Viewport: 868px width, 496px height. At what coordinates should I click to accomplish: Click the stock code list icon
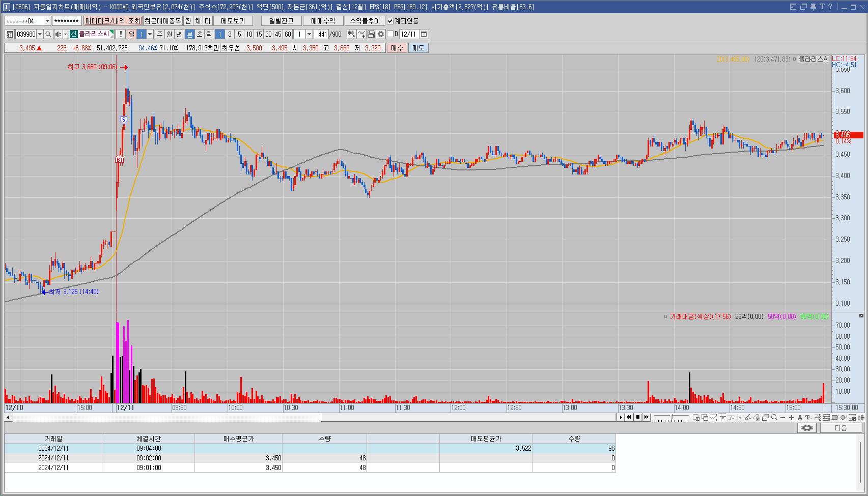(x=10, y=34)
